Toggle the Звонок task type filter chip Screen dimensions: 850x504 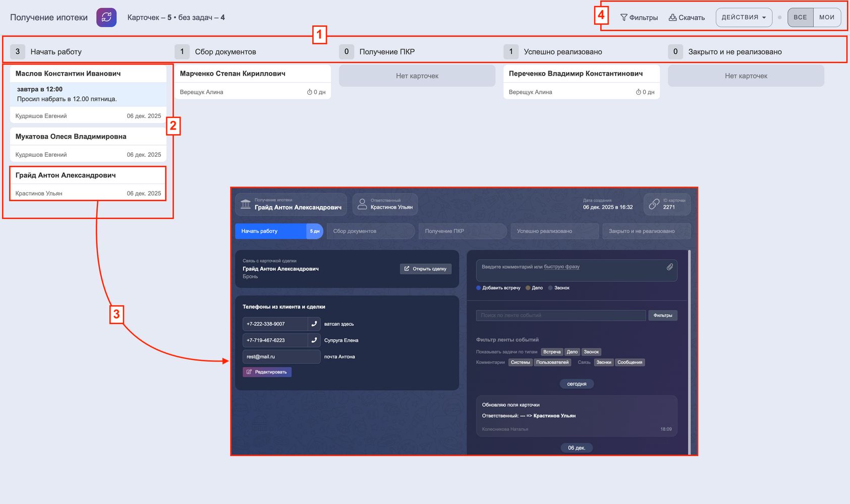[x=591, y=352]
